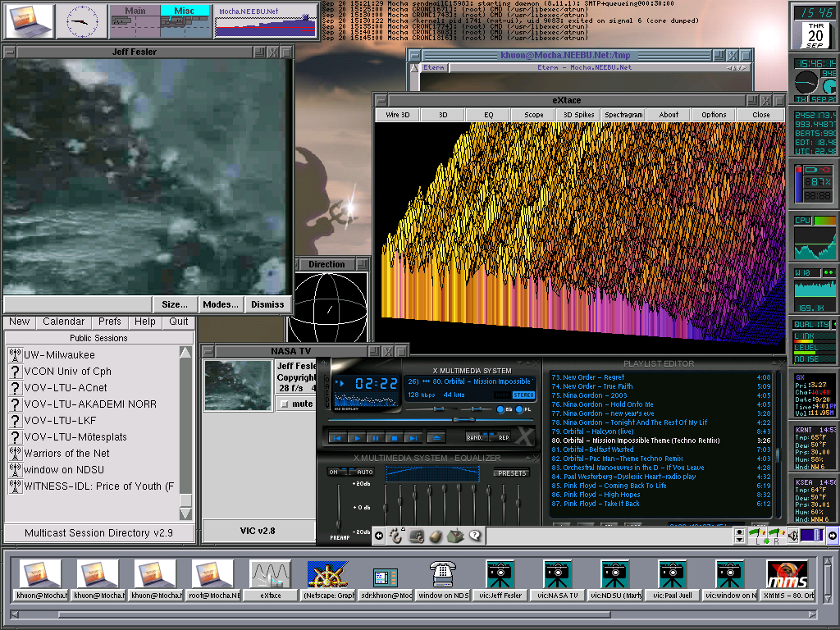The height and width of the screenshot is (630, 840).
Task: Click the XMMS previous track button
Action: [337, 438]
